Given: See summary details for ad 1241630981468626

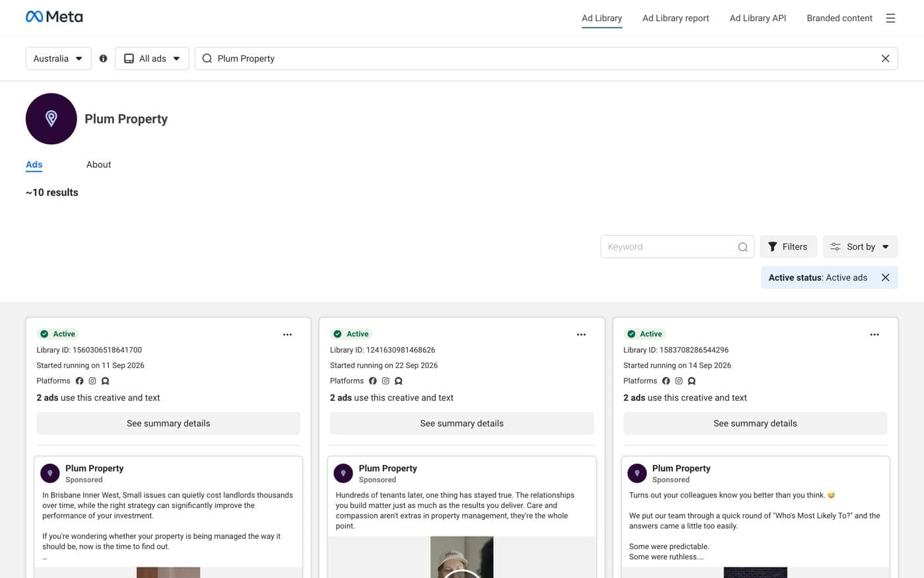Looking at the screenshot, I should (x=462, y=423).
